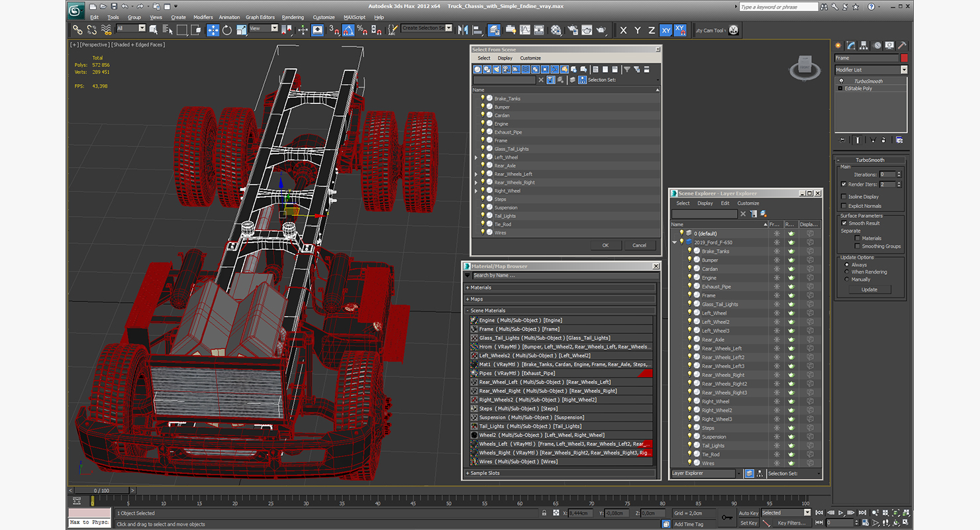980x530 pixels.
Task: Toggle the Selection Lock padlock icon
Action: tap(544, 513)
